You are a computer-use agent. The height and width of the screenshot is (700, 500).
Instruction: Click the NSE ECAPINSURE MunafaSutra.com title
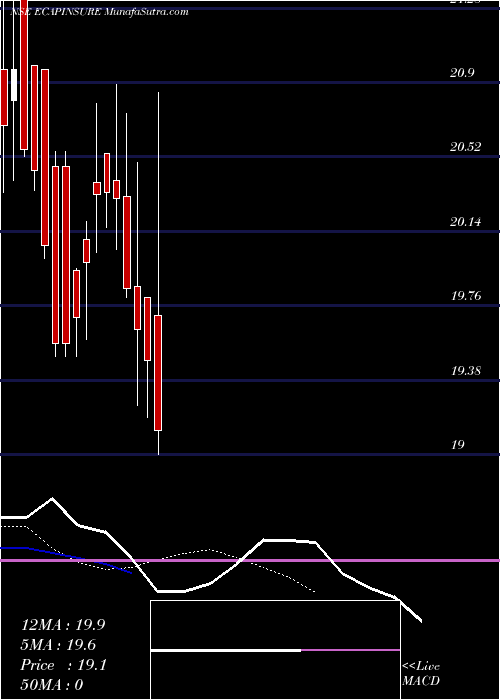pyautogui.click(x=99, y=12)
